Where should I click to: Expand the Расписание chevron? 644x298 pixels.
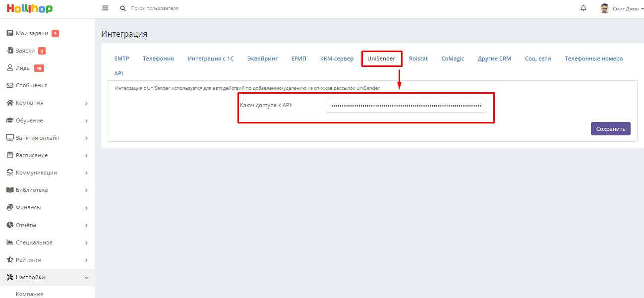tap(86, 156)
